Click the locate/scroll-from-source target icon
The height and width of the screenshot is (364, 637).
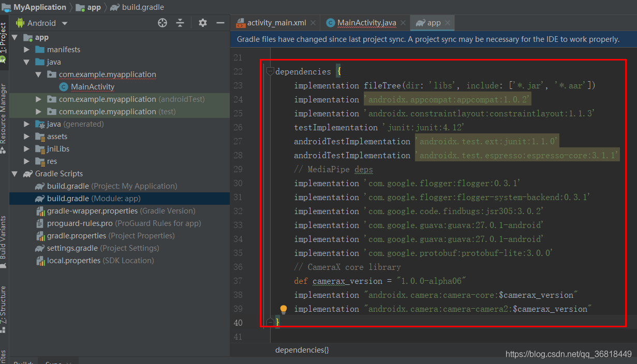(162, 23)
